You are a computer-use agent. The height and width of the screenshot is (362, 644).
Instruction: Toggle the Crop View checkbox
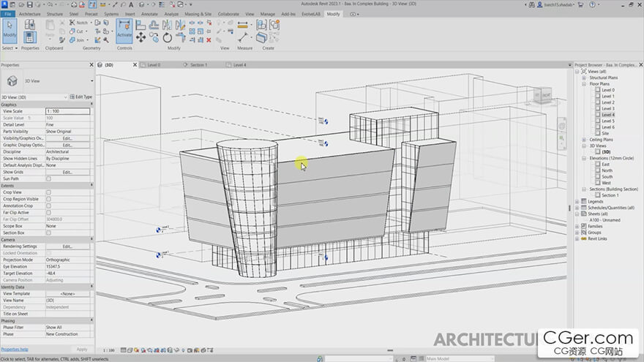48,192
